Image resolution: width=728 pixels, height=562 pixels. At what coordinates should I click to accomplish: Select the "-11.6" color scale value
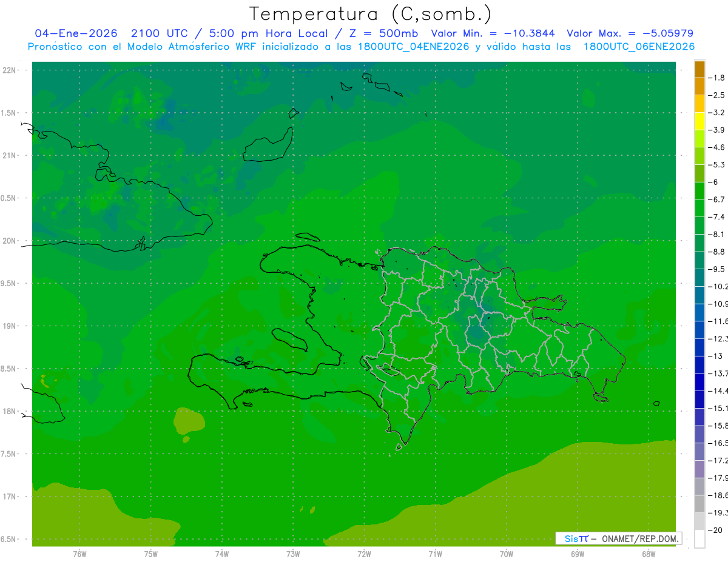click(718, 321)
